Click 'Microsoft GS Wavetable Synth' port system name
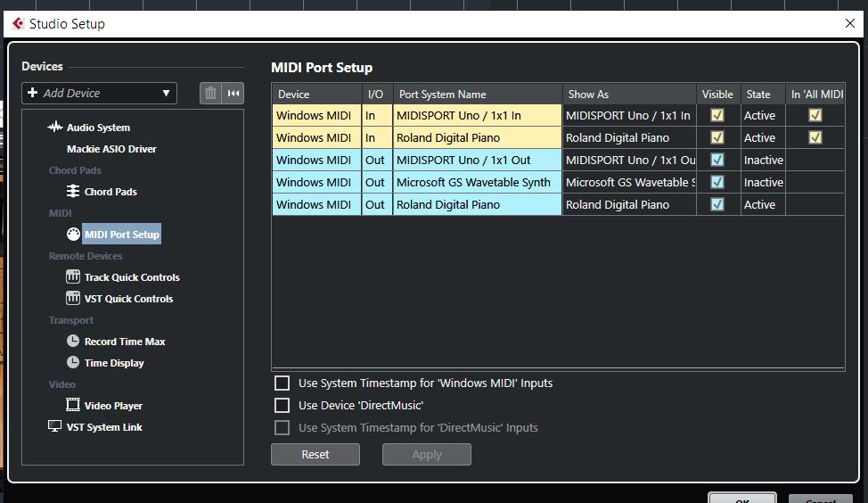Viewport: 868px width, 503px height. (x=478, y=182)
